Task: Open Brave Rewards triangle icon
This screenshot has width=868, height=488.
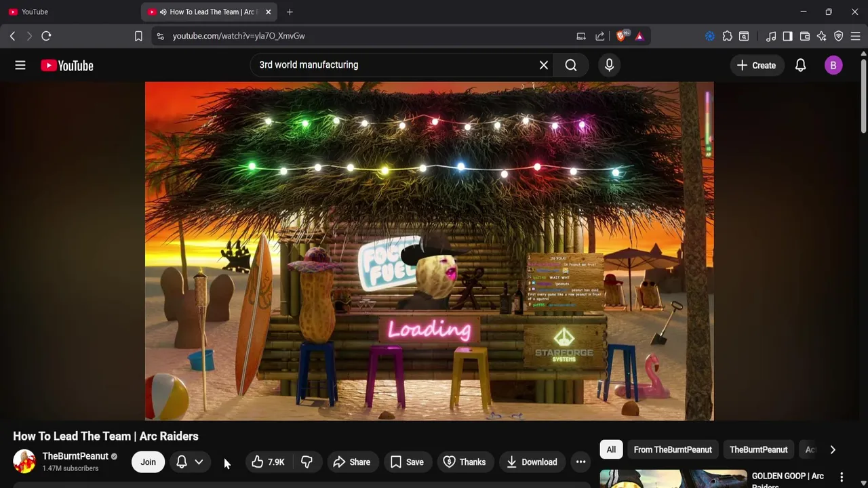Action: 639,36
